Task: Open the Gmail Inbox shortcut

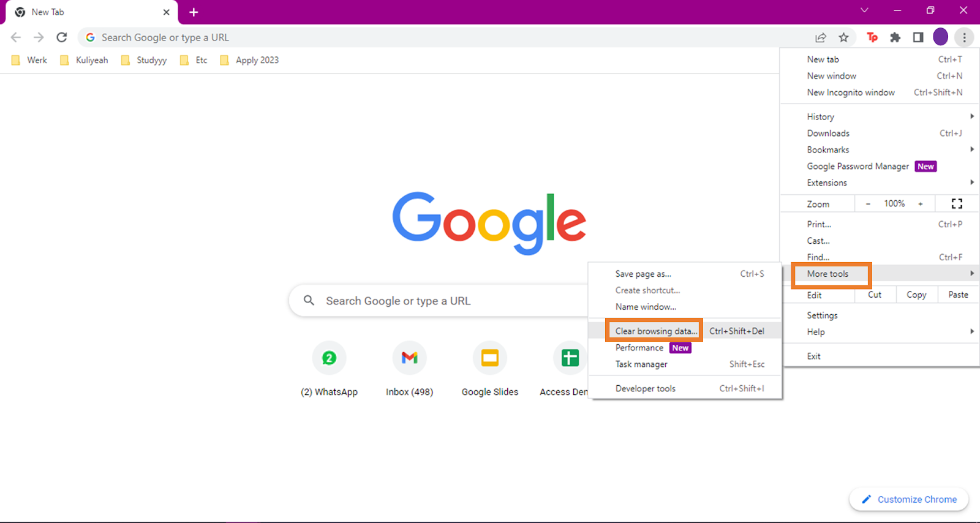Action: pyautogui.click(x=409, y=358)
